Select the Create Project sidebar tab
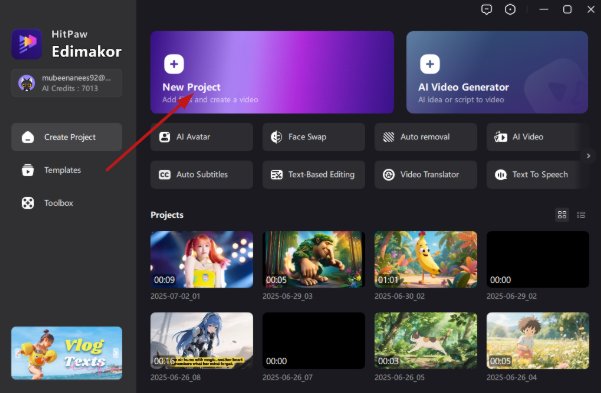This screenshot has width=603, height=393. pos(67,137)
